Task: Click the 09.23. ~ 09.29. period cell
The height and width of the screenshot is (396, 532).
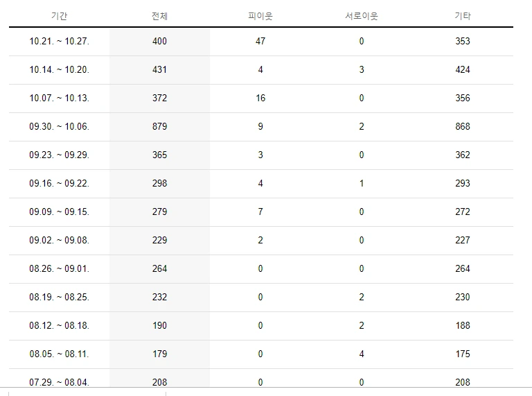Action: pyautogui.click(x=59, y=155)
